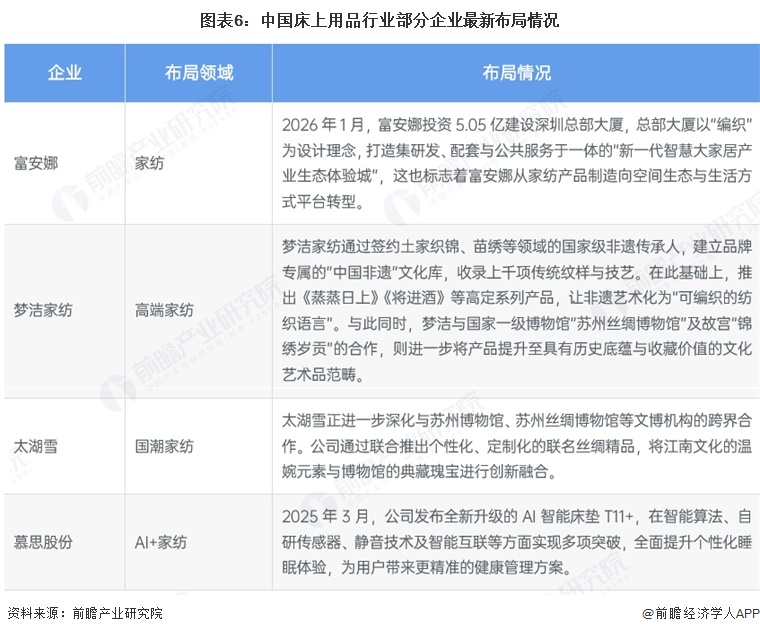760x634 pixels.
Task: Click the @前瞻经济学人APP credit
Action: pos(701,613)
